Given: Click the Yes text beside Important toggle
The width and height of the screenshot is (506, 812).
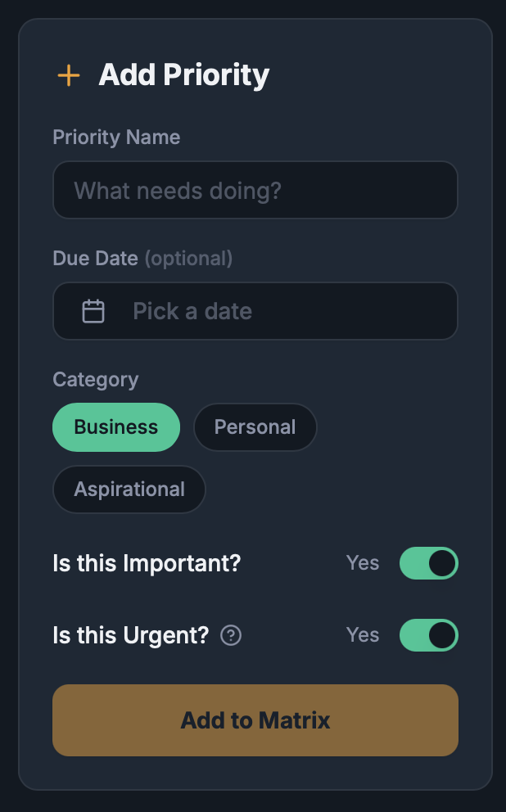Looking at the screenshot, I should coord(363,563).
